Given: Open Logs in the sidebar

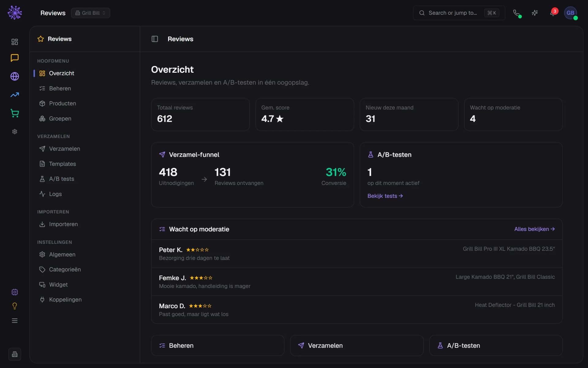Looking at the screenshot, I should (x=85, y=194).
